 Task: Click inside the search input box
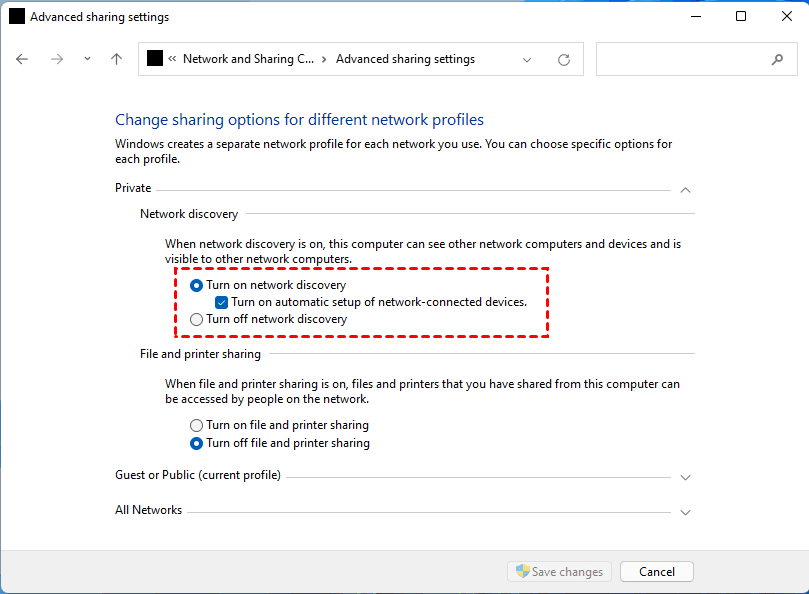click(680, 60)
